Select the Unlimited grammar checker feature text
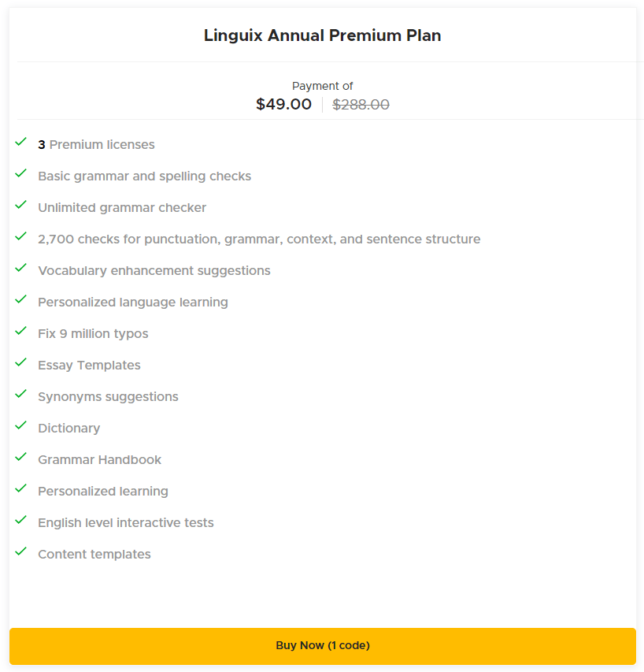Image resolution: width=644 pixels, height=672 pixels. tap(122, 207)
